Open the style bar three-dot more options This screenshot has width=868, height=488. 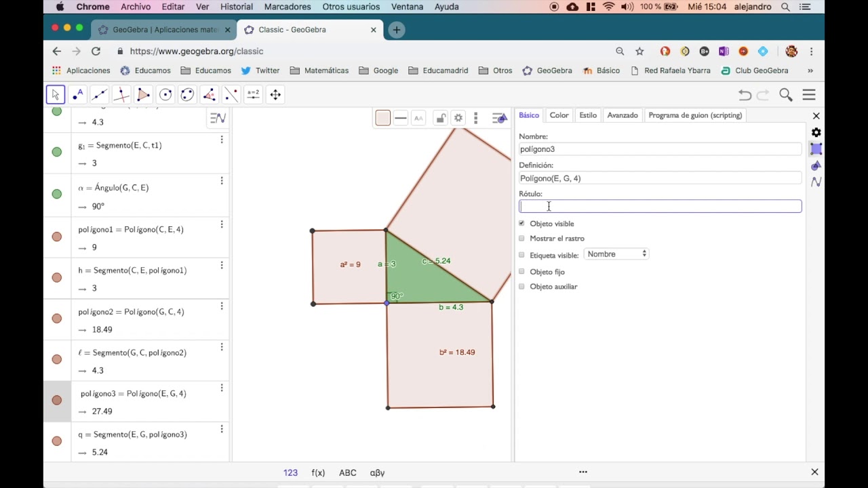[x=476, y=119]
